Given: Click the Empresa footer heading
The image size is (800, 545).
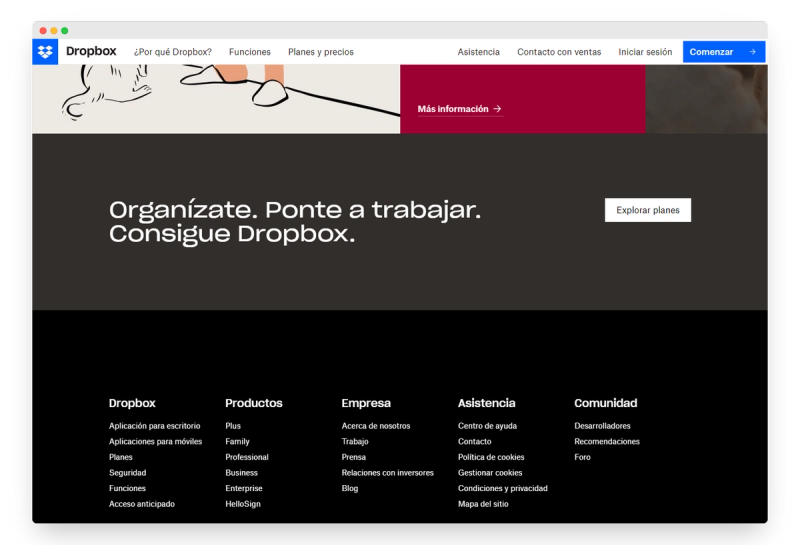Looking at the screenshot, I should tap(366, 403).
